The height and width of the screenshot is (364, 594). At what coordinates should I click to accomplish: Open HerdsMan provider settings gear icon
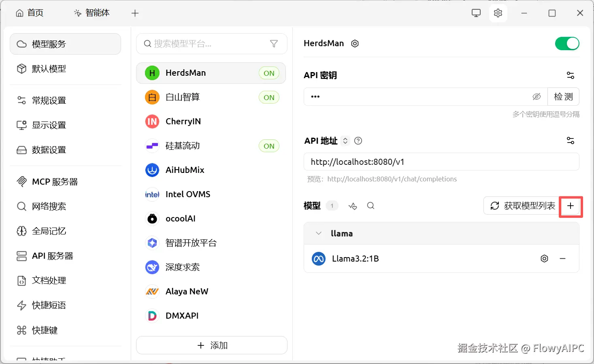point(355,44)
